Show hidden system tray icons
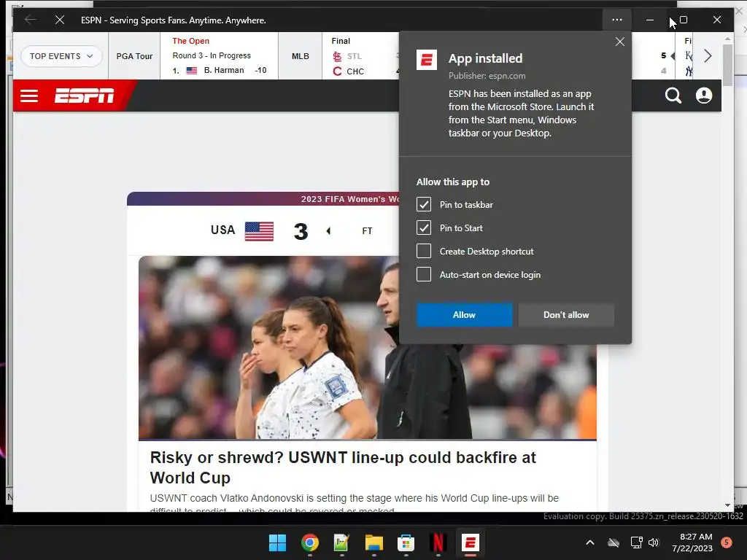 point(589,542)
